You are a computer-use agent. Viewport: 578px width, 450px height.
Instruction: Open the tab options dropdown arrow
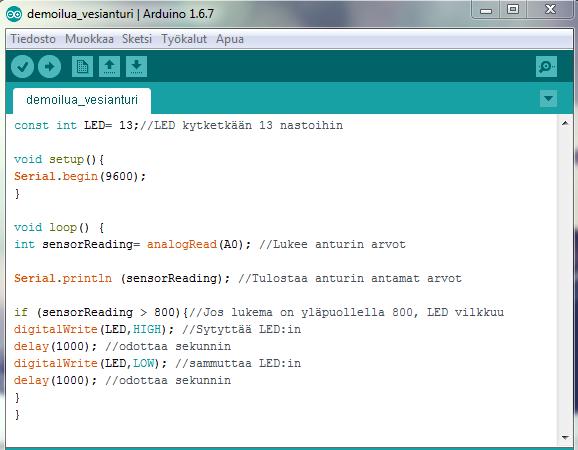pos(549,99)
